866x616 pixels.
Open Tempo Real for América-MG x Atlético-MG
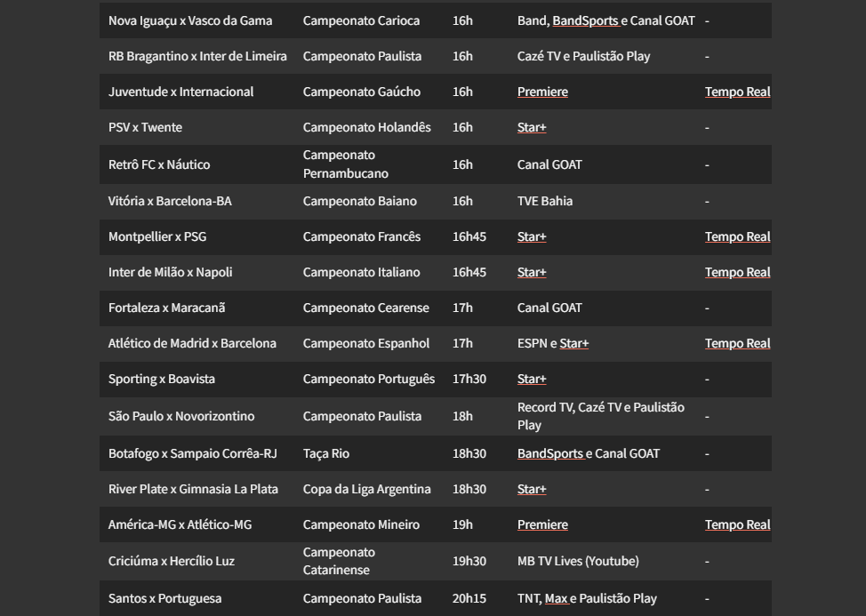737,525
